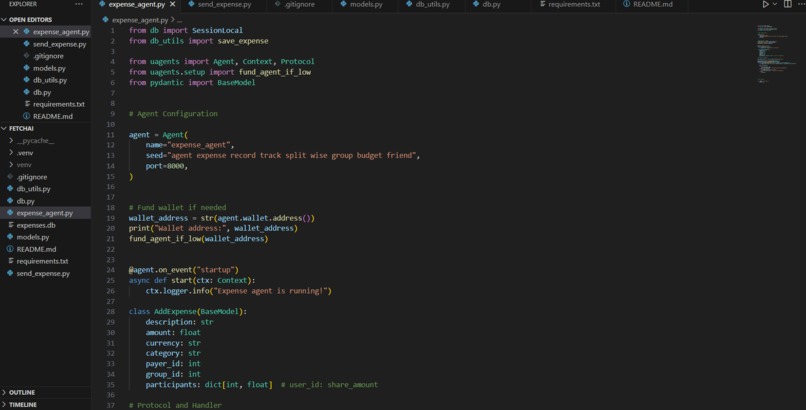Select db_utils.py in Open Editors list
This screenshot has width=806, height=410.
click(50, 80)
